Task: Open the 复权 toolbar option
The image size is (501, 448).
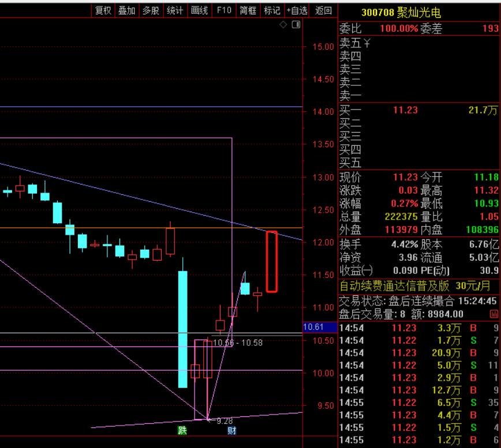Action: tap(103, 10)
